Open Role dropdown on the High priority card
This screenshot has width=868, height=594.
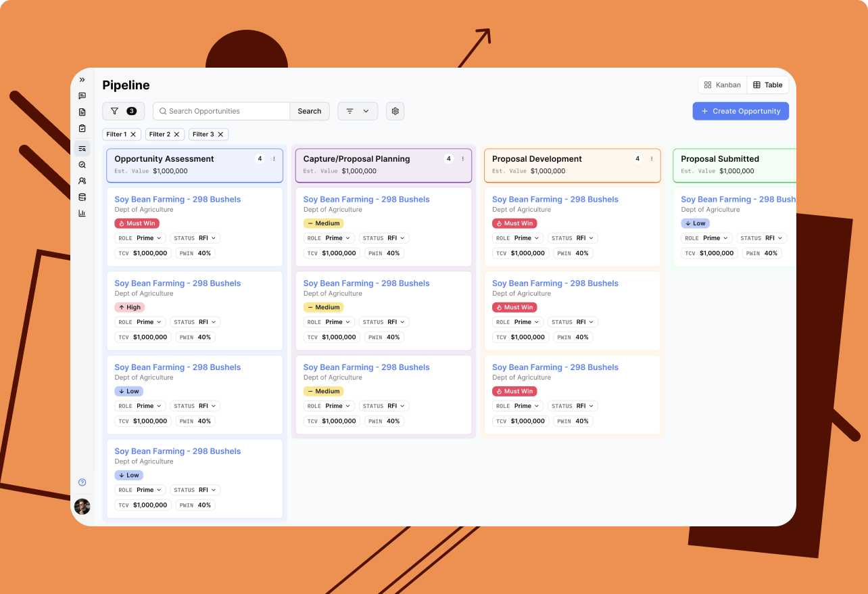[140, 322]
